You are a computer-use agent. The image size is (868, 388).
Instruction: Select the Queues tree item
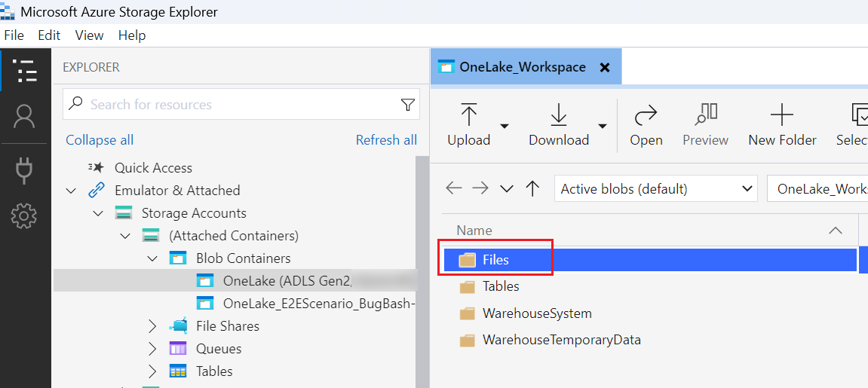click(219, 349)
